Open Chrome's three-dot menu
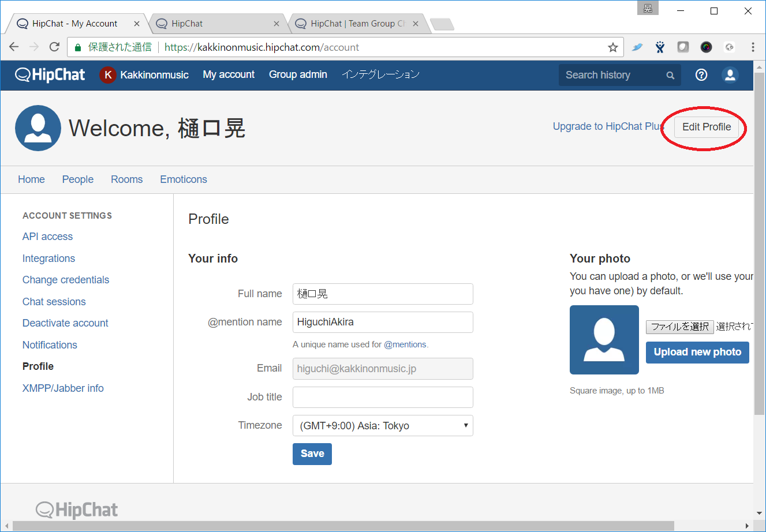 coord(753,47)
